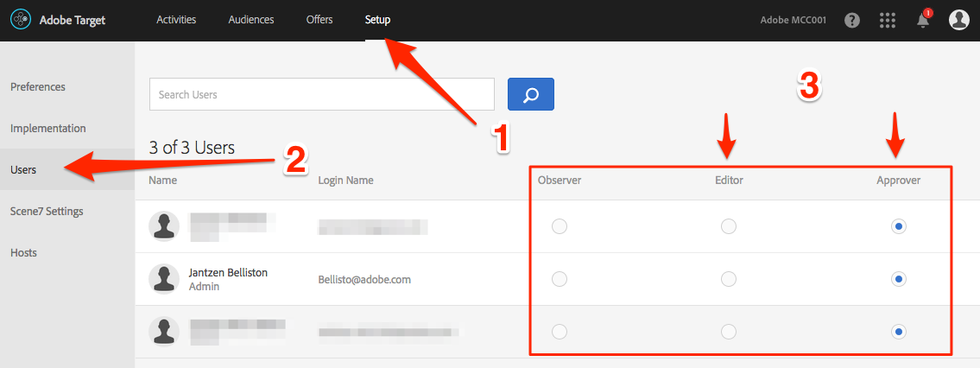Click the Editor column header
The height and width of the screenshot is (368, 980).
coord(729,181)
